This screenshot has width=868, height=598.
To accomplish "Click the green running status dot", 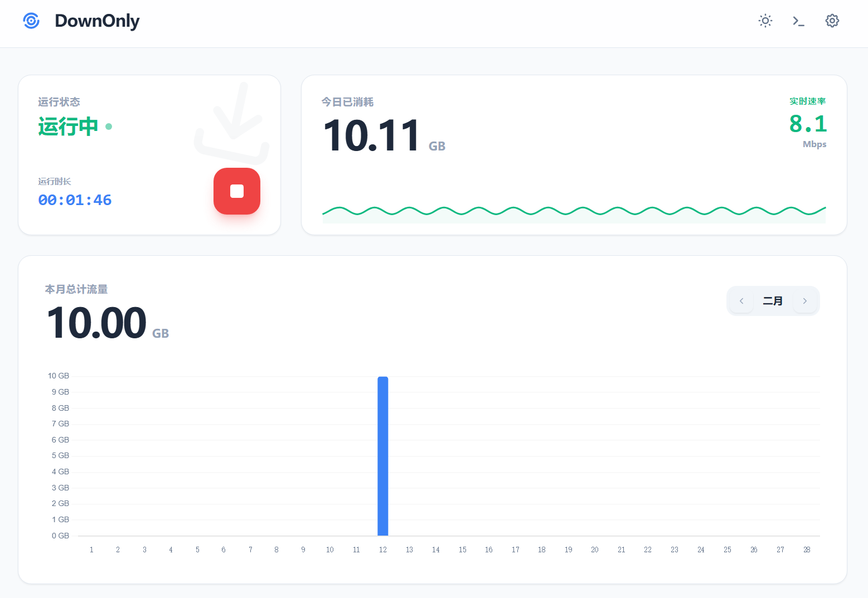I will point(109,127).
